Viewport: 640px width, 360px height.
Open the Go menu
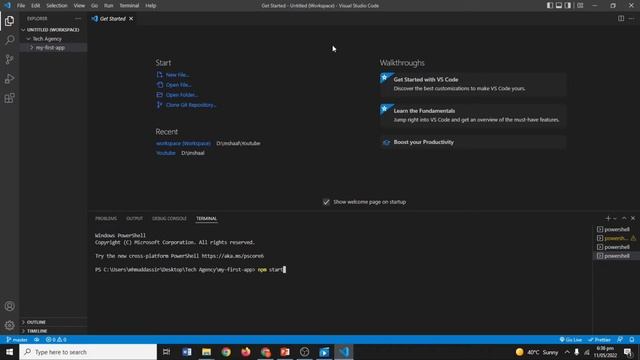pos(94,6)
